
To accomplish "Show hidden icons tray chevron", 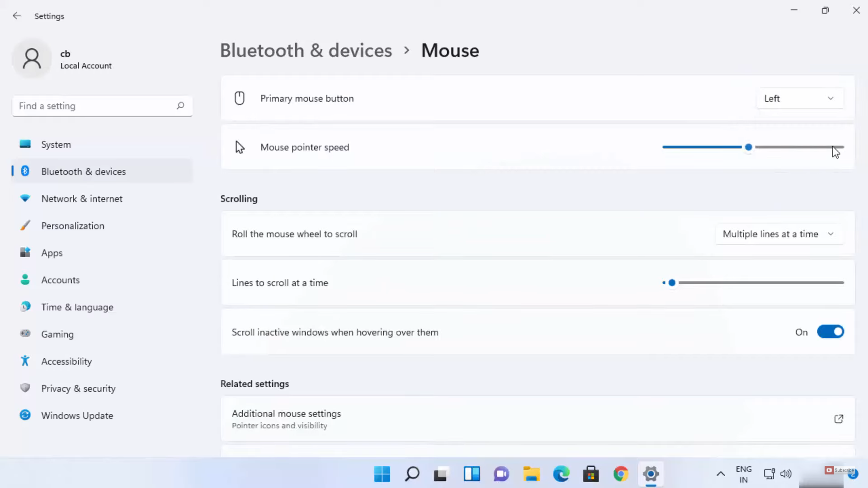I will pos(721,474).
